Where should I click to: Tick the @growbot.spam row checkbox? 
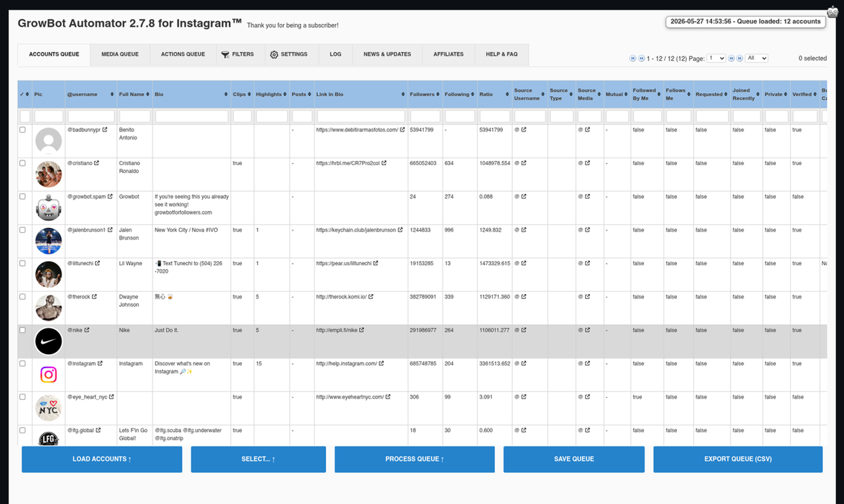pos(22,197)
